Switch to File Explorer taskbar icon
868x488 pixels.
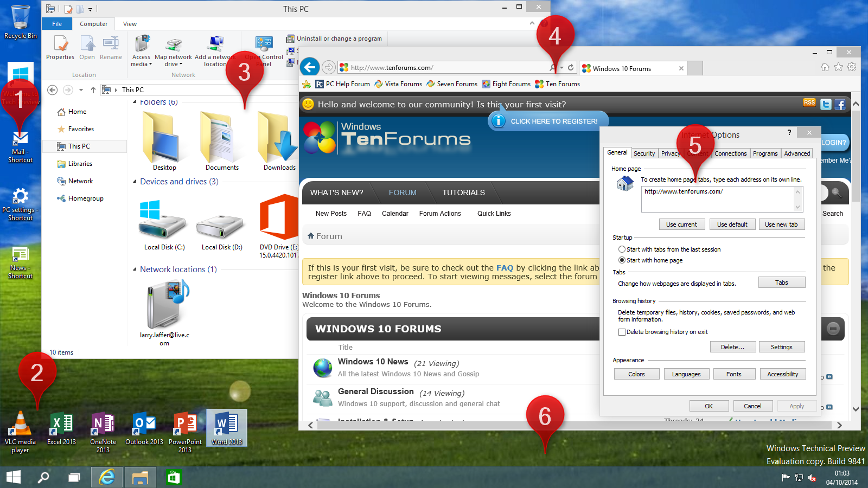141,477
